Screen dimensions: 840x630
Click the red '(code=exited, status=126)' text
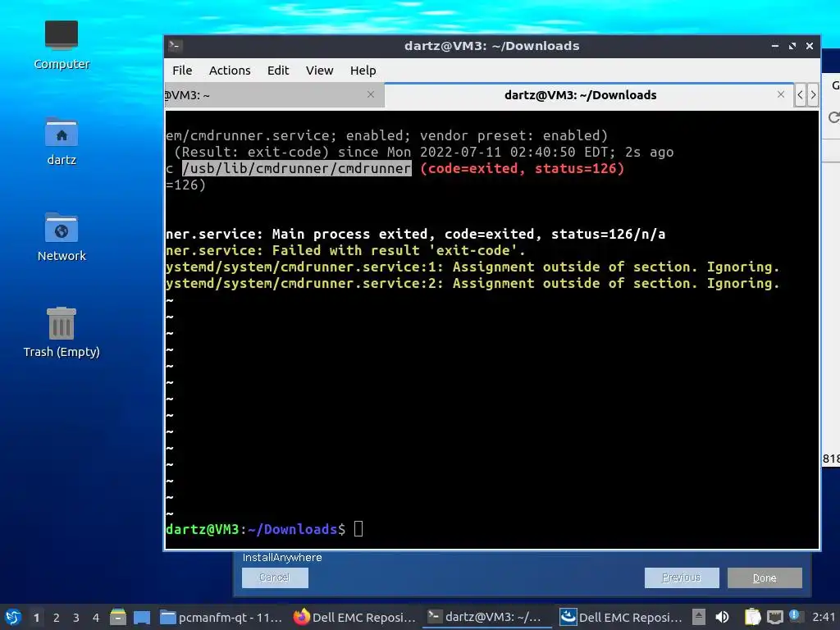pos(523,168)
